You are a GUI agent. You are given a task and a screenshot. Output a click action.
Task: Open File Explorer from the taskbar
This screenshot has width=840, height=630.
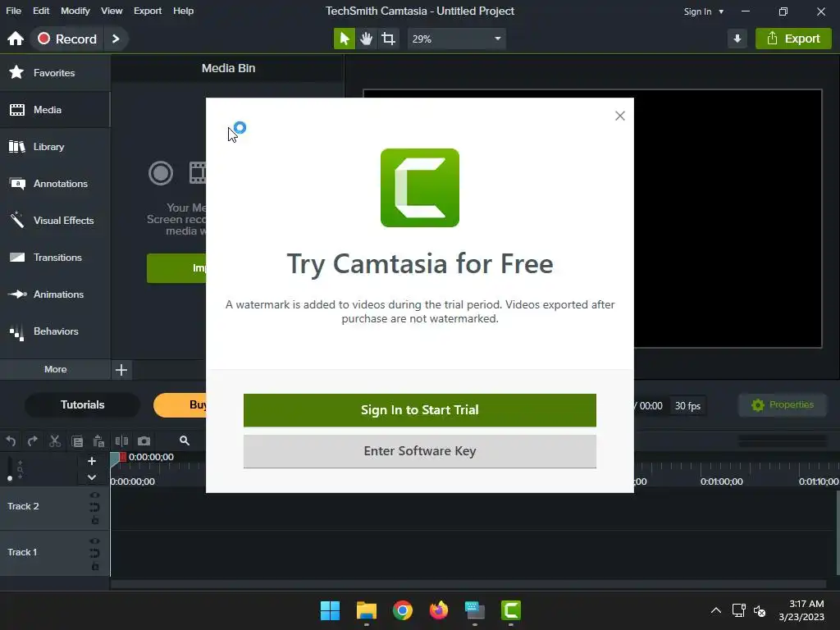(367, 610)
